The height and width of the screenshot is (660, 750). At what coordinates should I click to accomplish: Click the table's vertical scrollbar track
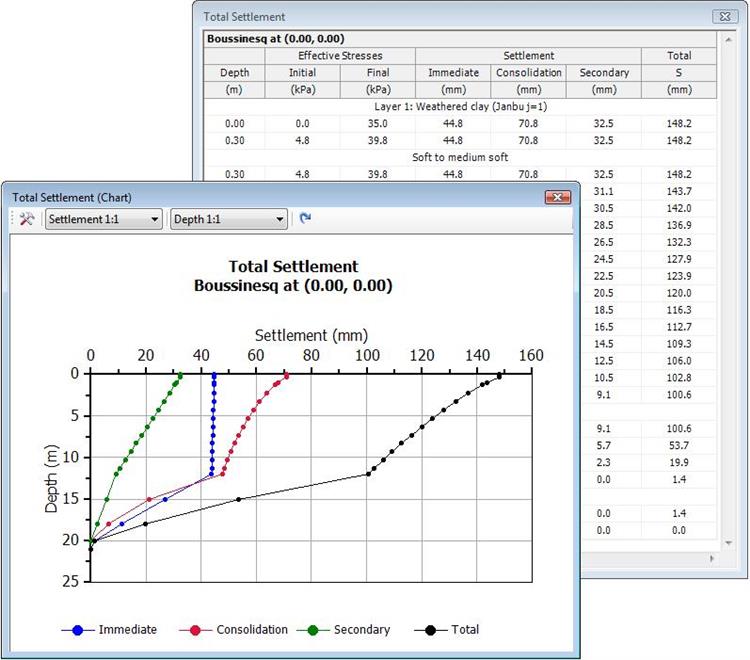click(728, 292)
